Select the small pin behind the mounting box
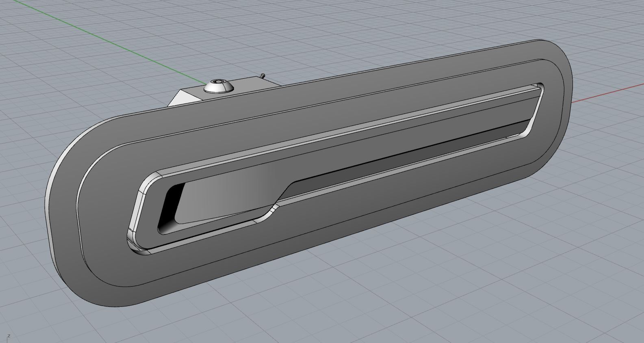 point(262,76)
